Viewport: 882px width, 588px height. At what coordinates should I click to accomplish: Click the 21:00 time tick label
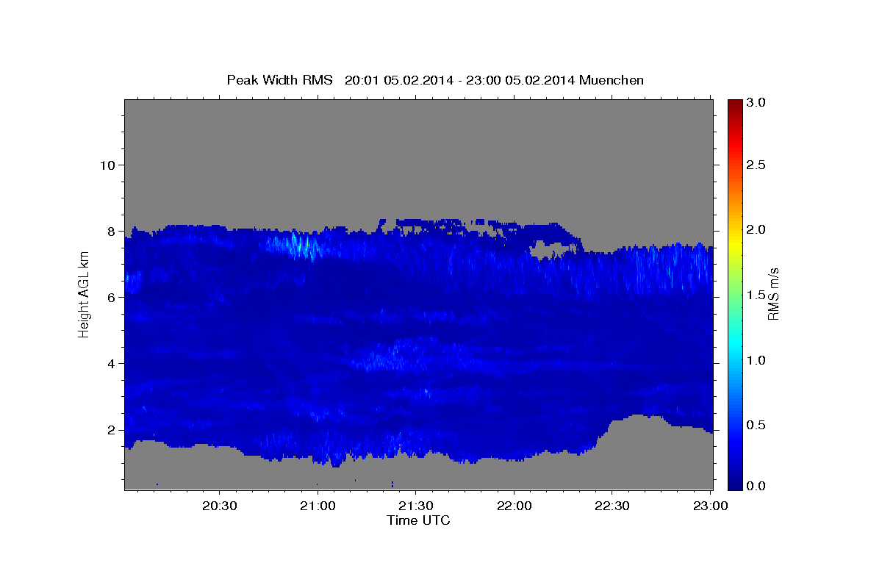[x=318, y=506]
